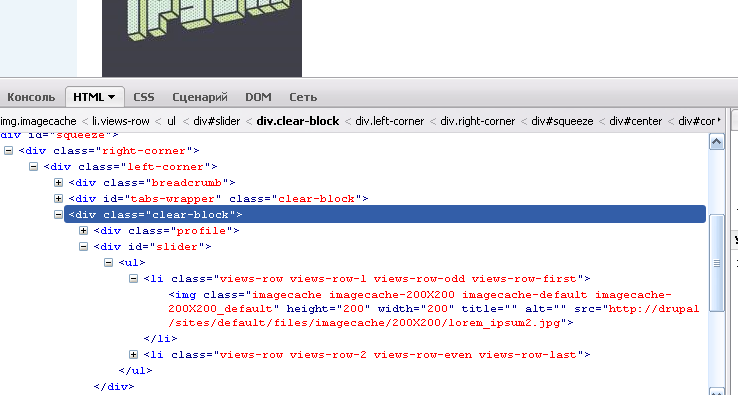Select div.left-corner in breadcrumb path
This screenshot has height=395, width=738.
coord(389,121)
